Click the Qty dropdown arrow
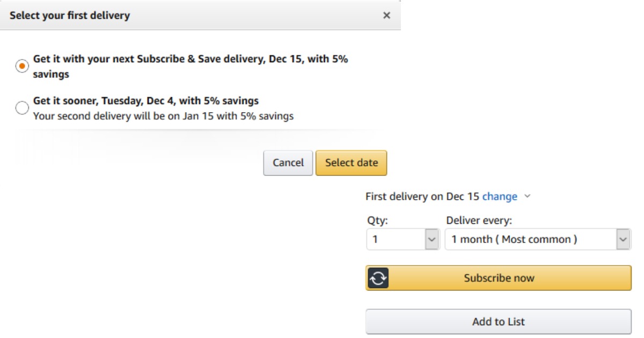Viewport: 644px width, 338px height. point(432,239)
